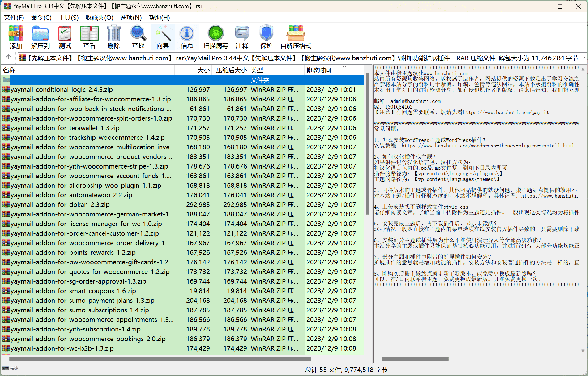
Task: Select yaymail-addon-for-order-cancel-customer-1.2.zip
Action: click(x=182, y=233)
